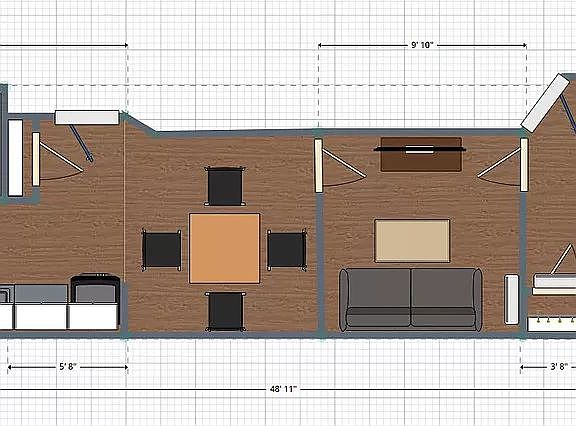
Task: Select the right door of living room
Action: coord(503,165)
